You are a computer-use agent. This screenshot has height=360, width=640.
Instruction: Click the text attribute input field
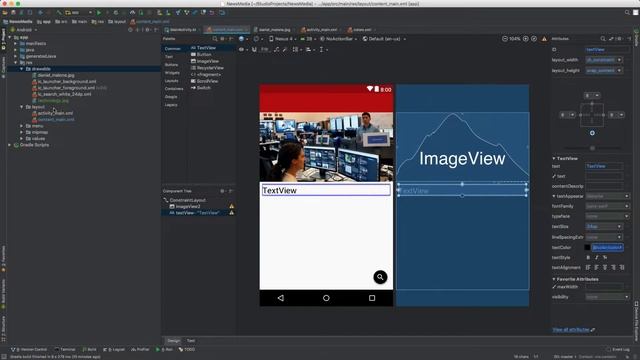(604, 166)
